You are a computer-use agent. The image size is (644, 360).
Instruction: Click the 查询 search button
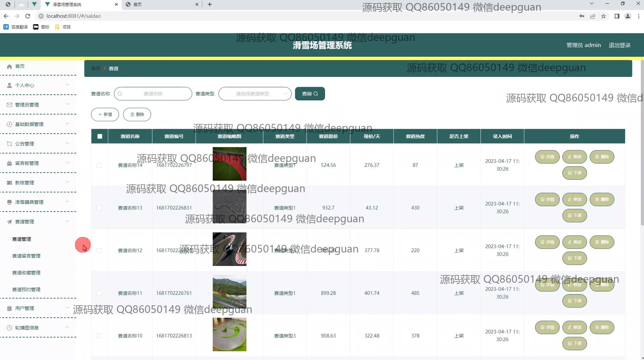pyautogui.click(x=310, y=94)
